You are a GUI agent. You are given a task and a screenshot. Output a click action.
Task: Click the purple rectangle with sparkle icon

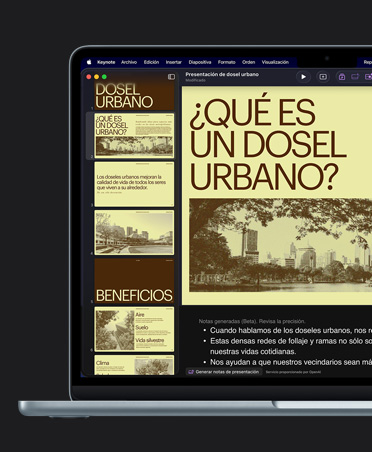pos(355,77)
